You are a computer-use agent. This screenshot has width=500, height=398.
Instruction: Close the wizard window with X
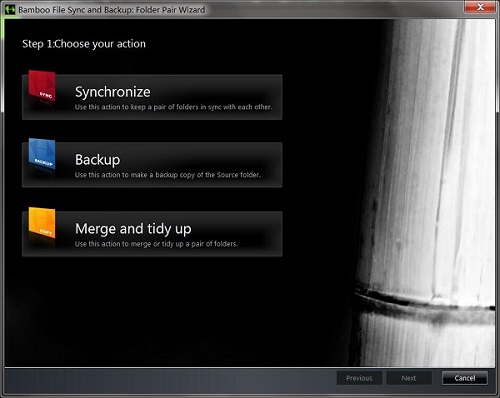pyautogui.click(x=480, y=7)
